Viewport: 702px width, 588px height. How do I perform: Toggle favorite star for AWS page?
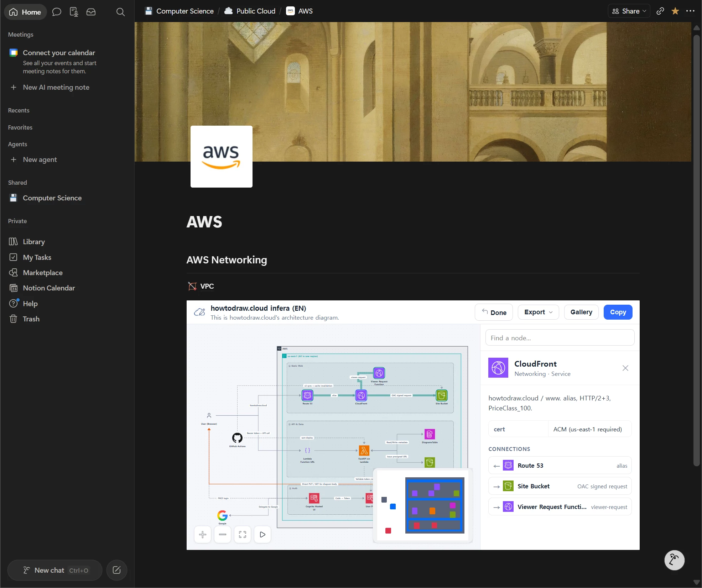(x=675, y=11)
